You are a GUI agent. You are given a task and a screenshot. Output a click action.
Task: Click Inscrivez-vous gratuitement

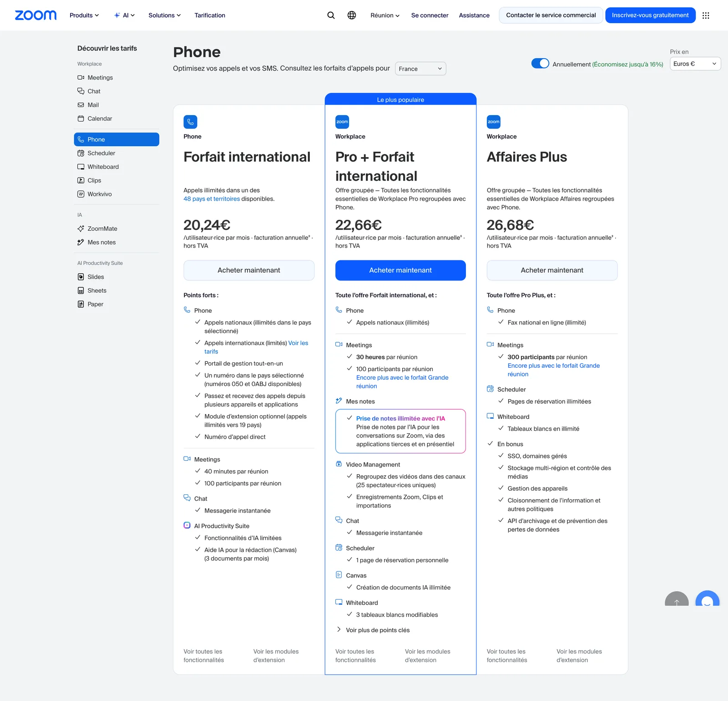(x=650, y=15)
